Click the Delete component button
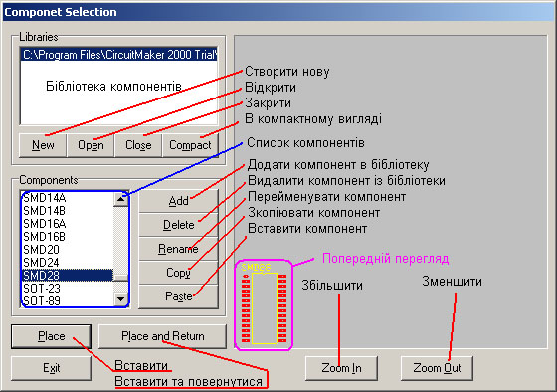The width and height of the screenshot is (557, 392). coord(178,225)
